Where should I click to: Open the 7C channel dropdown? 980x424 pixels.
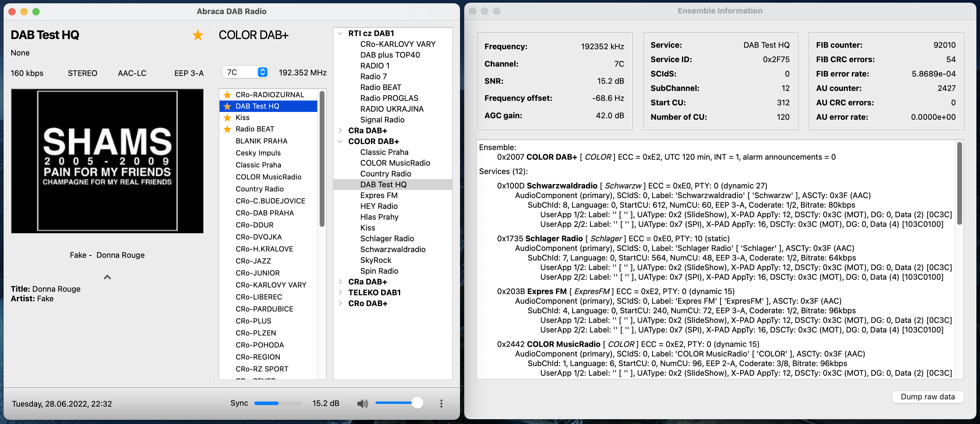(x=245, y=72)
